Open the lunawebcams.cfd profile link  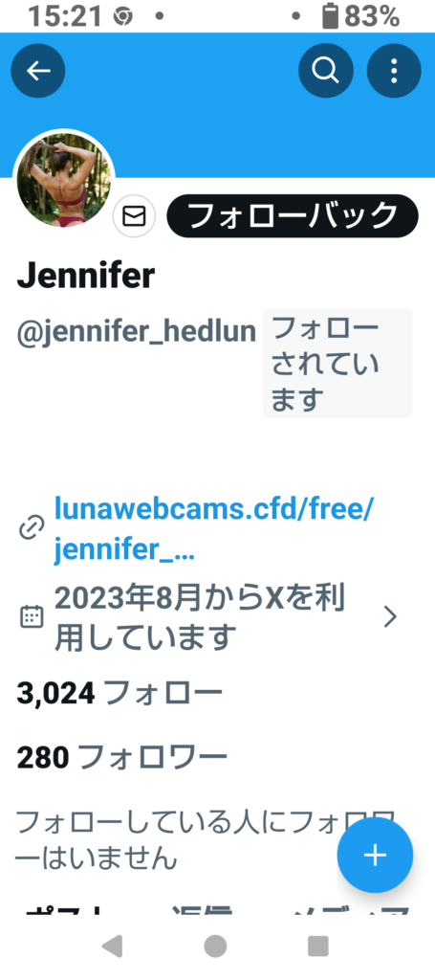pyautogui.click(x=213, y=529)
